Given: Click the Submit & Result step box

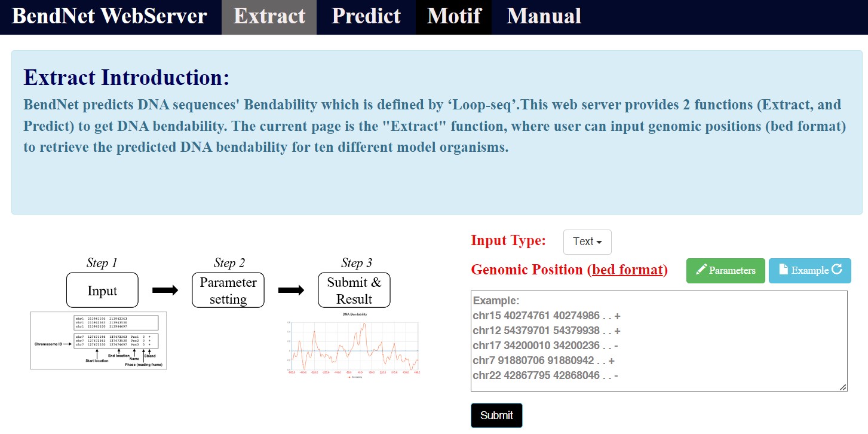Looking at the screenshot, I should coord(354,291).
